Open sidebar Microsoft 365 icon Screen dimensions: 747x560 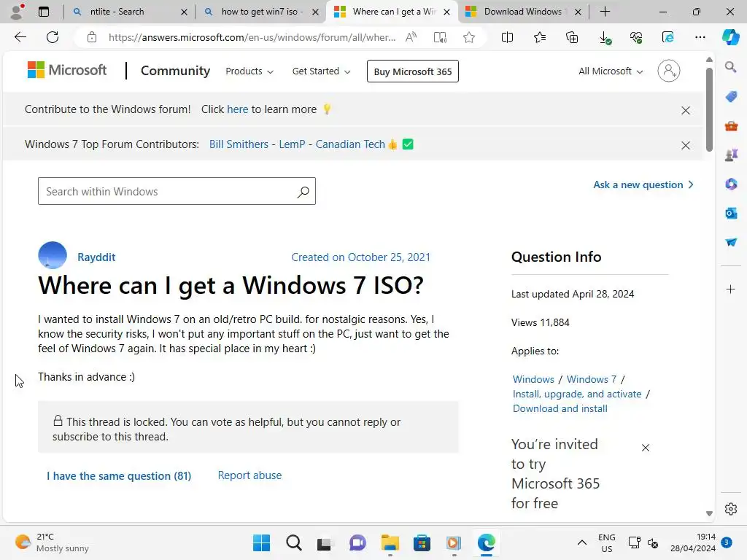pyautogui.click(x=731, y=184)
